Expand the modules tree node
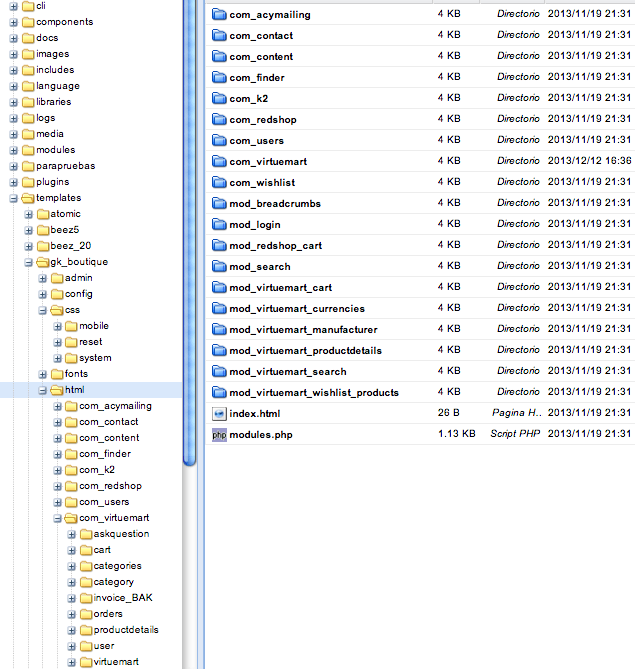Screen dimensions: 635x669 (14, 150)
